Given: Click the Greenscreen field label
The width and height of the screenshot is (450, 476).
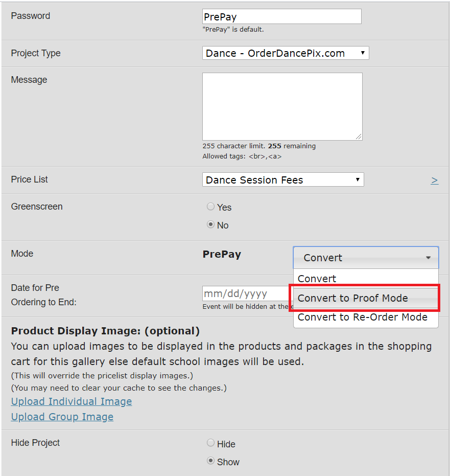Looking at the screenshot, I should tap(37, 207).
